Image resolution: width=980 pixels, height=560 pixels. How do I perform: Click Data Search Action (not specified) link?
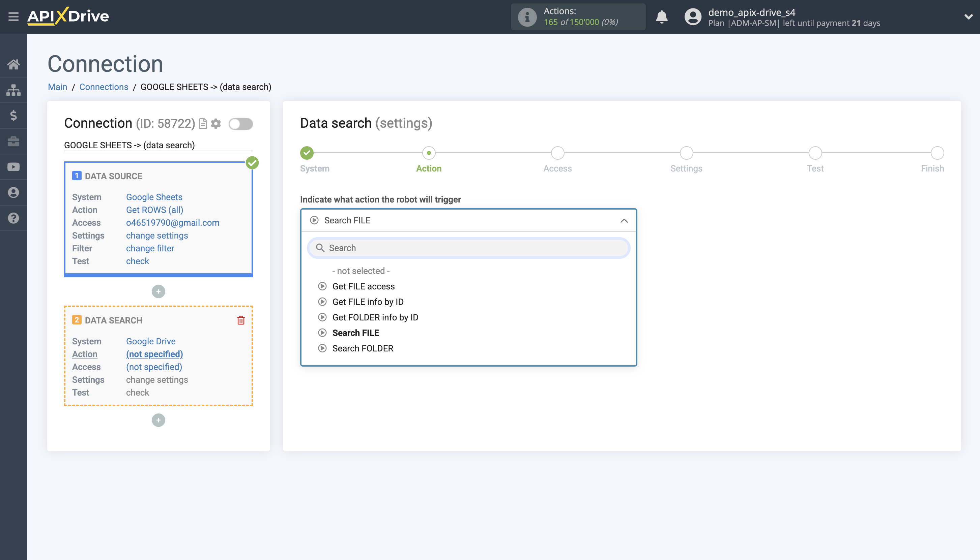155,354
